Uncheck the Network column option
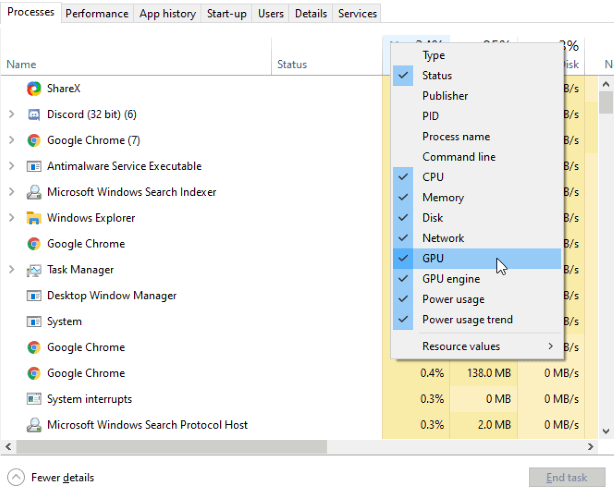This screenshot has height=500, width=614. pyautogui.click(x=477, y=238)
